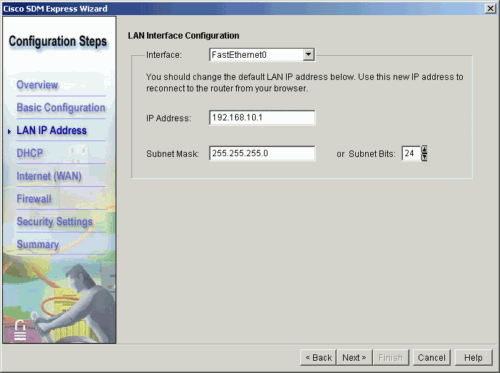Jump to the Summary step
500x373 pixels.
tap(38, 244)
